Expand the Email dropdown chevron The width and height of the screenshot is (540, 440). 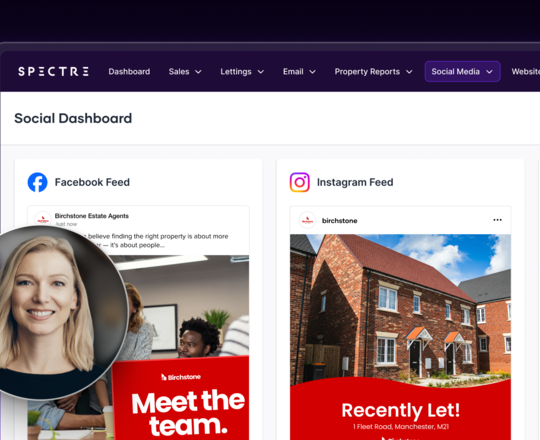point(312,72)
